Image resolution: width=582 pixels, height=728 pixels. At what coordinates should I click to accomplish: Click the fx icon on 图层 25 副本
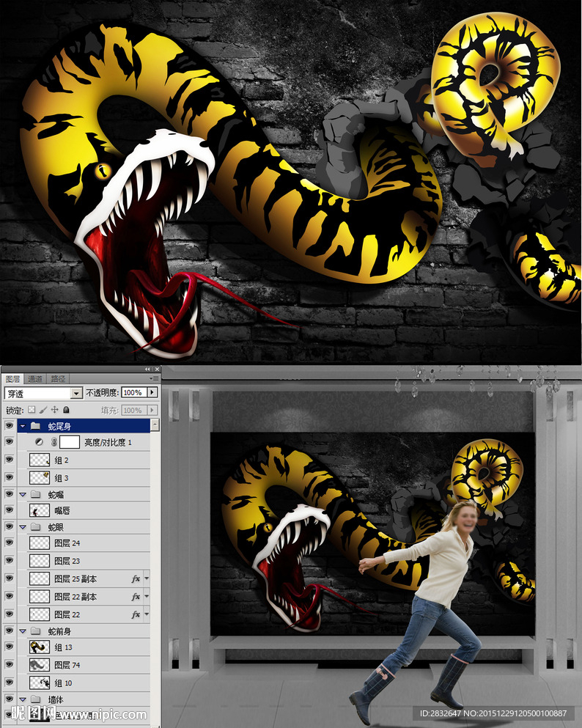click(136, 578)
